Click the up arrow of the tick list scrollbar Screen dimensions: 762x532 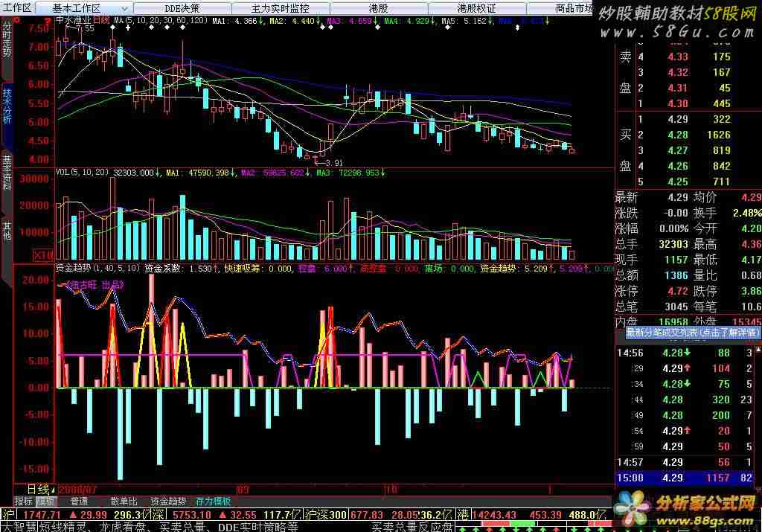[758, 349]
